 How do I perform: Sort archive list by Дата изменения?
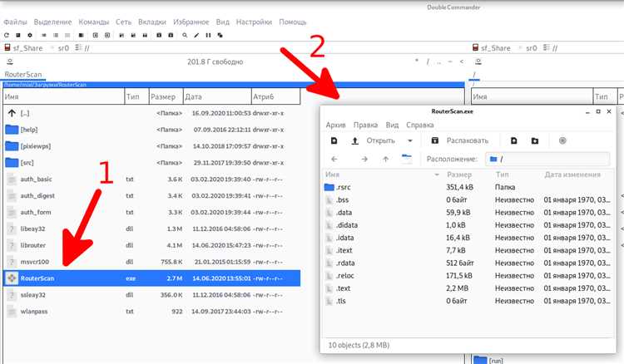572,175
